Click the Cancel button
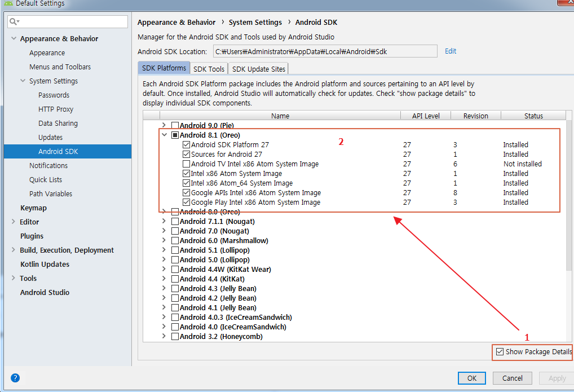Screen dimensions: 574x392 coord(512,378)
